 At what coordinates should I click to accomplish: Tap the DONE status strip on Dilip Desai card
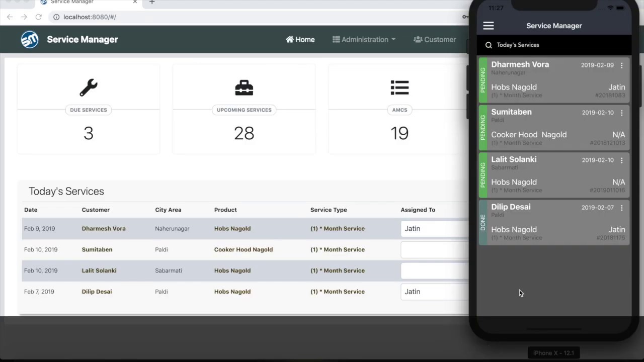483,222
